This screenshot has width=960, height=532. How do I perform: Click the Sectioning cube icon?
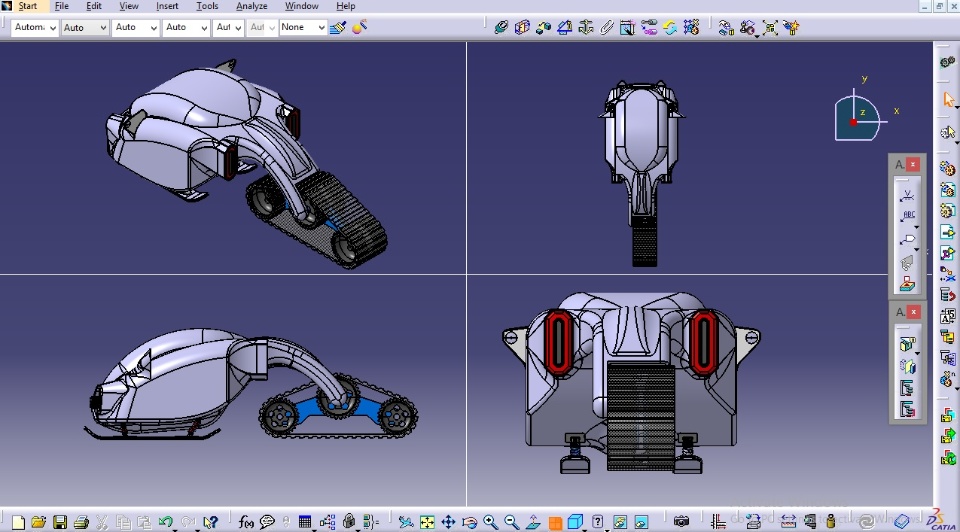(x=522, y=28)
